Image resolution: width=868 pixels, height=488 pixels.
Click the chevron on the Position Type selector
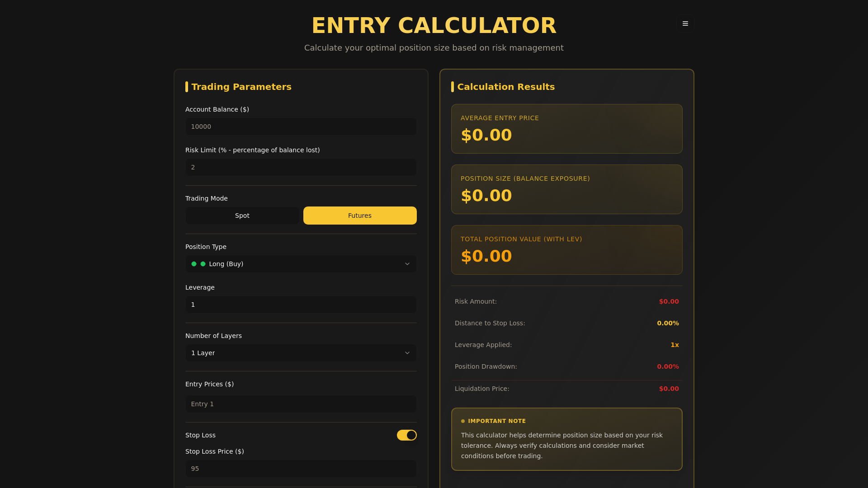407,264
